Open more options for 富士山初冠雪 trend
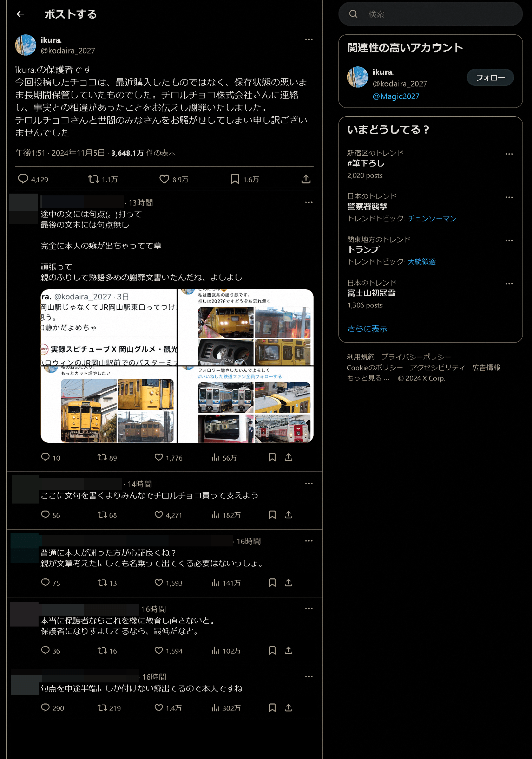Image resolution: width=532 pixels, height=759 pixels. click(509, 284)
